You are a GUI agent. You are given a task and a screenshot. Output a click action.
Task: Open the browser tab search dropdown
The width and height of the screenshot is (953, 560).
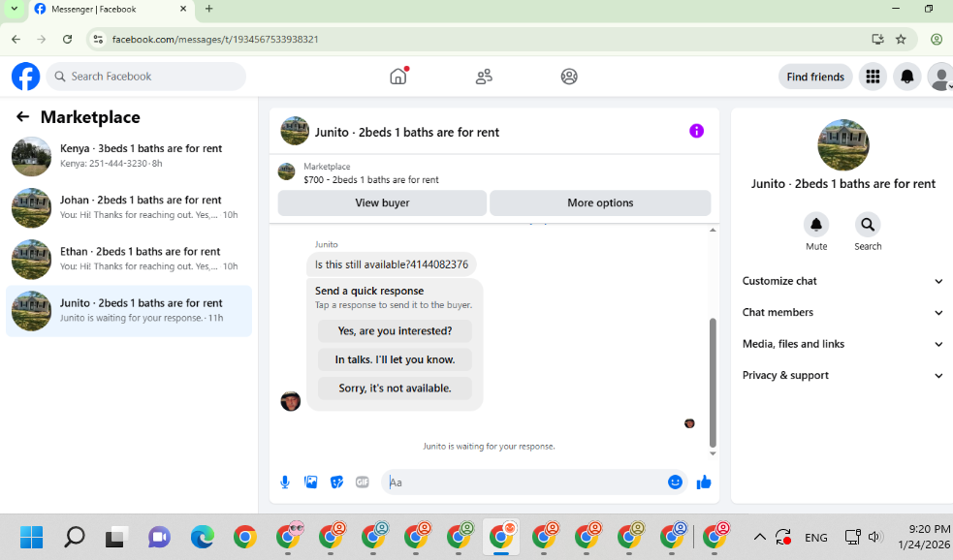[14, 9]
